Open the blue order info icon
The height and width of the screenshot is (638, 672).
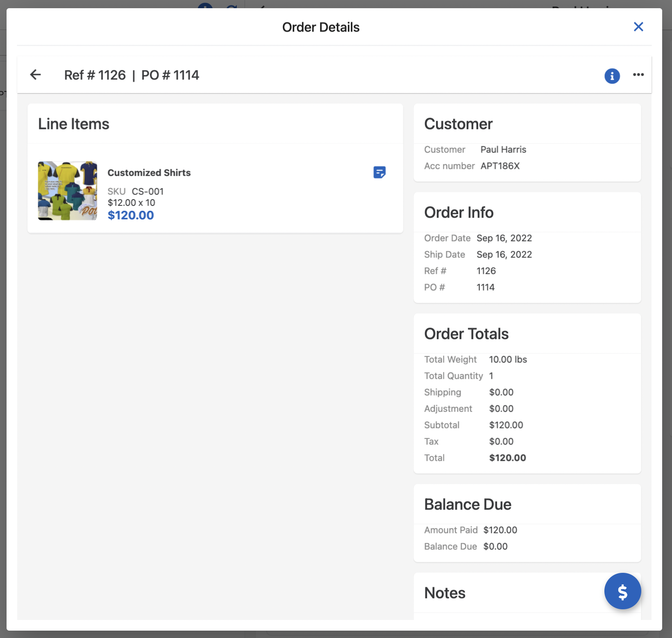tap(612, 76)
